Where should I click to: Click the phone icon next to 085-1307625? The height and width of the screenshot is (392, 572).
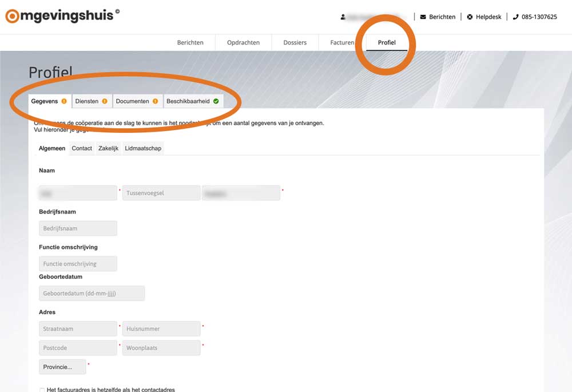point(515,17)
